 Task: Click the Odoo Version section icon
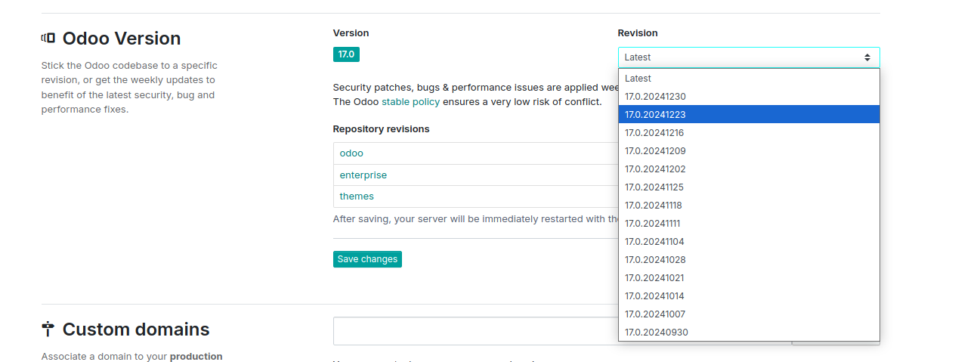pos(48,38)
